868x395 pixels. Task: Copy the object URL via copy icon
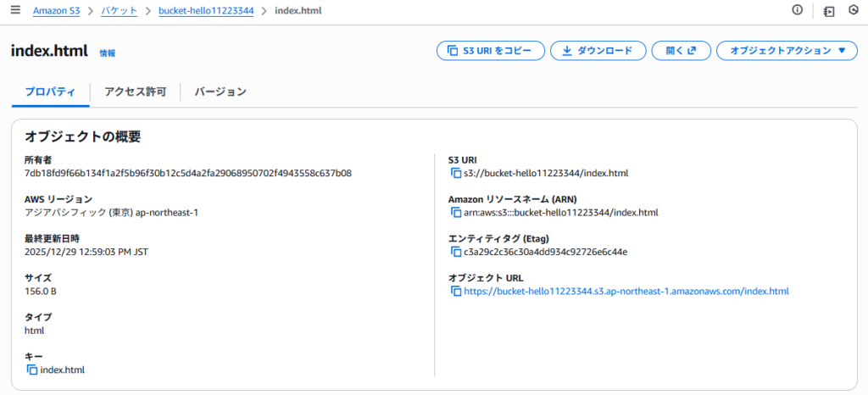[456, 292]
